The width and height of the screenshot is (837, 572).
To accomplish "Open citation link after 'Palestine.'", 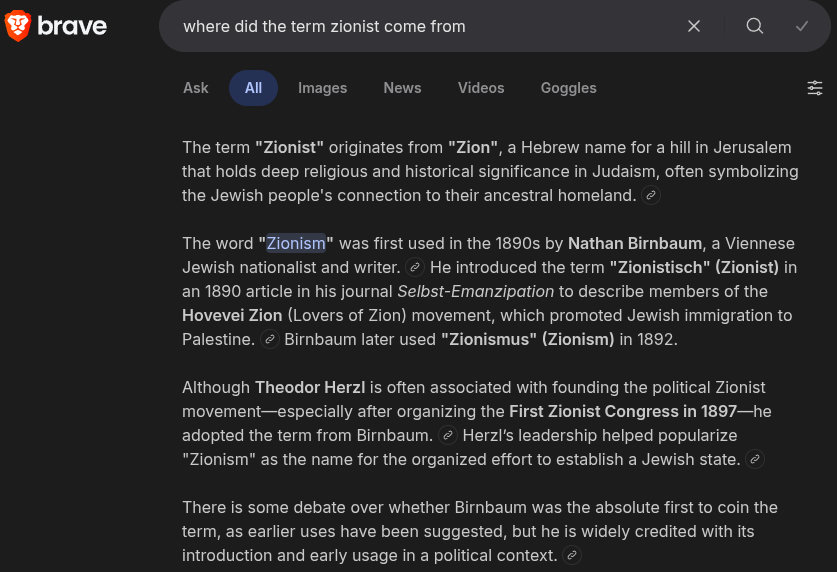I will (270, 339).
